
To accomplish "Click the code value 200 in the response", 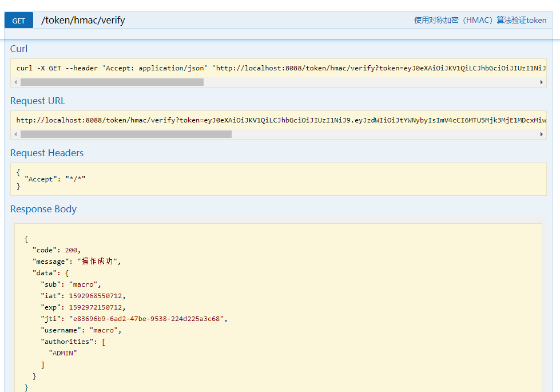I will pos(71,250).
